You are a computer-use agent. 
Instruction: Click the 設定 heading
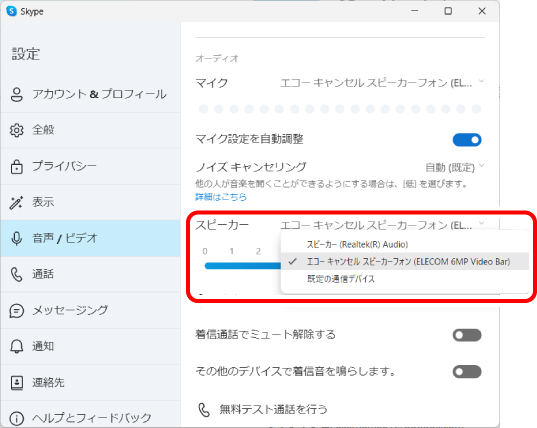[x=26, y=54]
